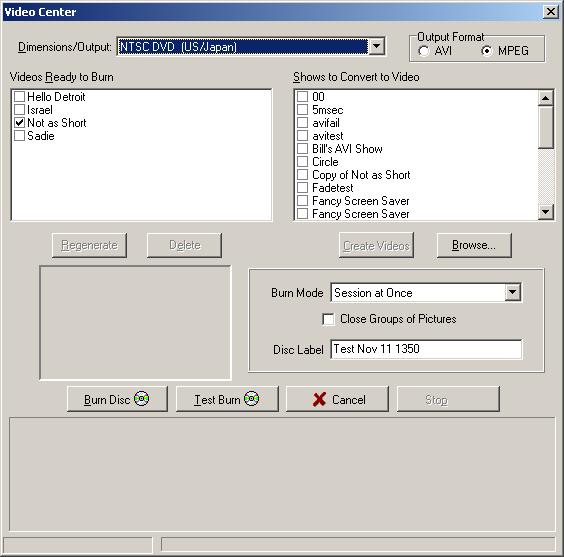Click the Create Videos button

(376, 245)
